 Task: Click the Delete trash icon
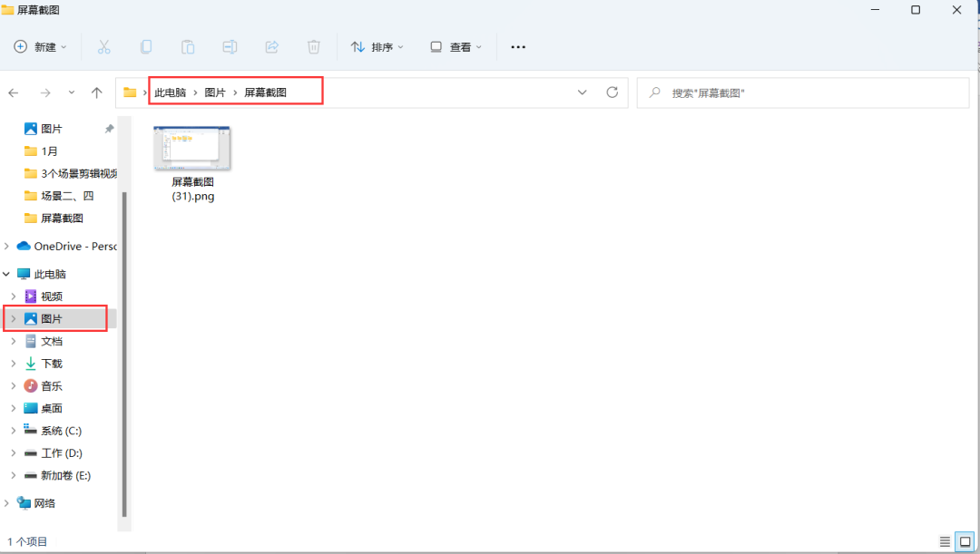click(313, 46)
